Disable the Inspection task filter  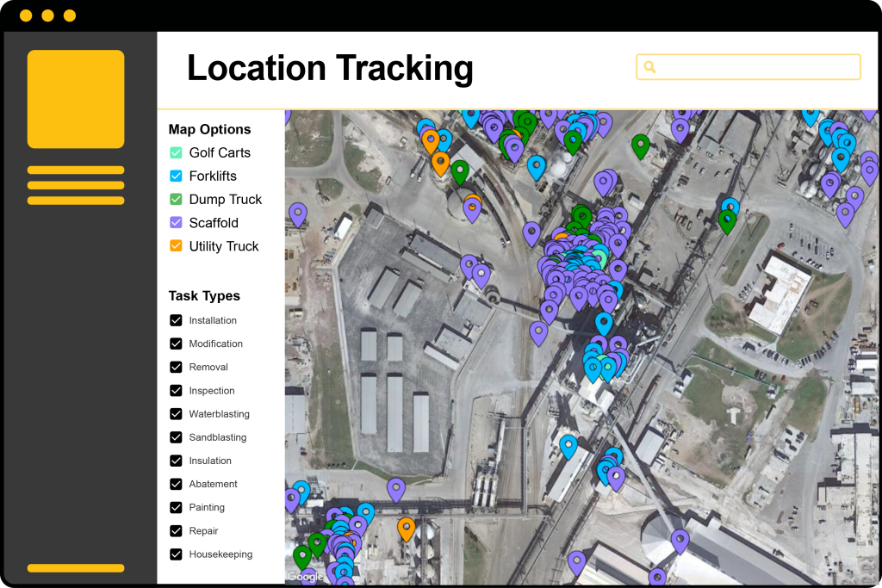click(x=175, y=390)
